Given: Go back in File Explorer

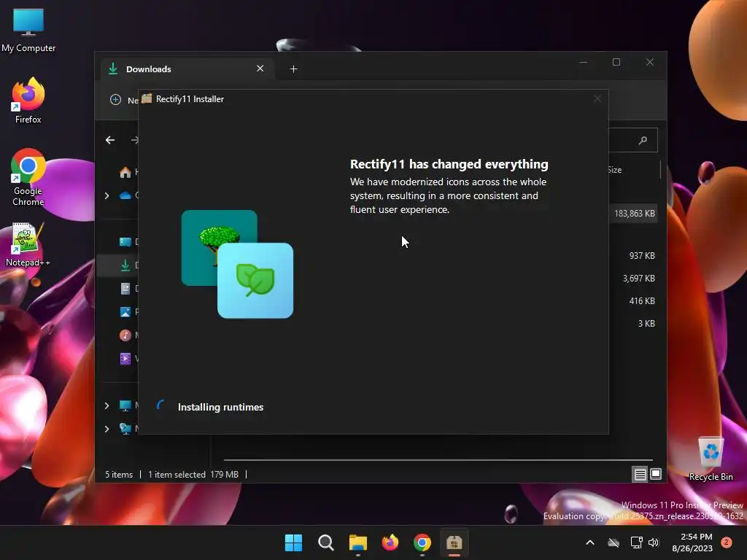Looking at the screenshot, I should click(110, 140).
